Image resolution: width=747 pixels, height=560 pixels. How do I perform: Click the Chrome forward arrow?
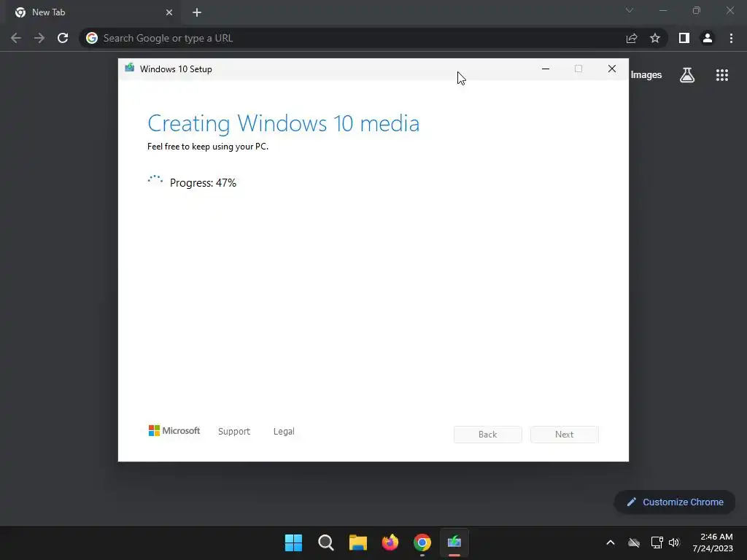(x=39, y=38)
